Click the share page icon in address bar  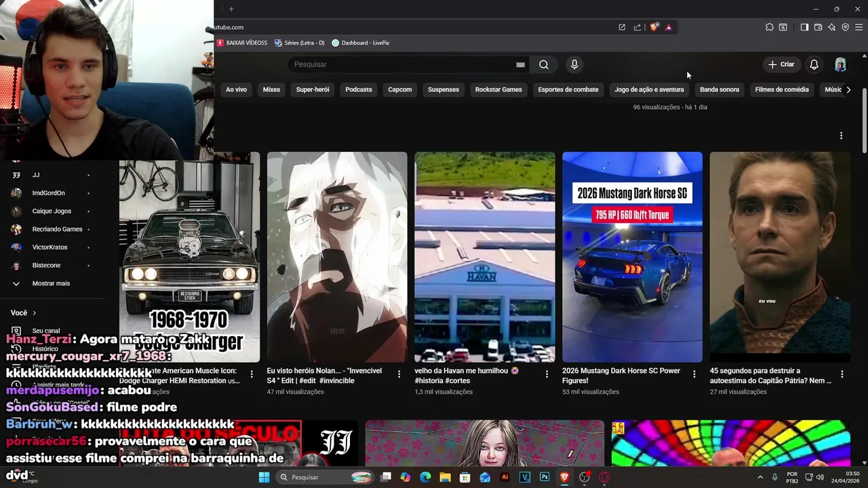coord(637,27)
